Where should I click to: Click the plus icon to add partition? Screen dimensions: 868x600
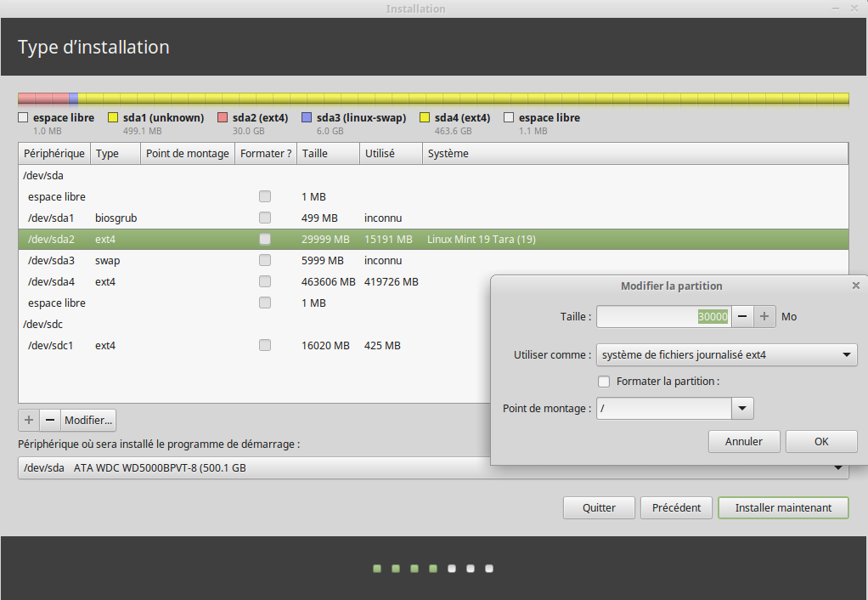pyautogui.click(x=29, y=420)
